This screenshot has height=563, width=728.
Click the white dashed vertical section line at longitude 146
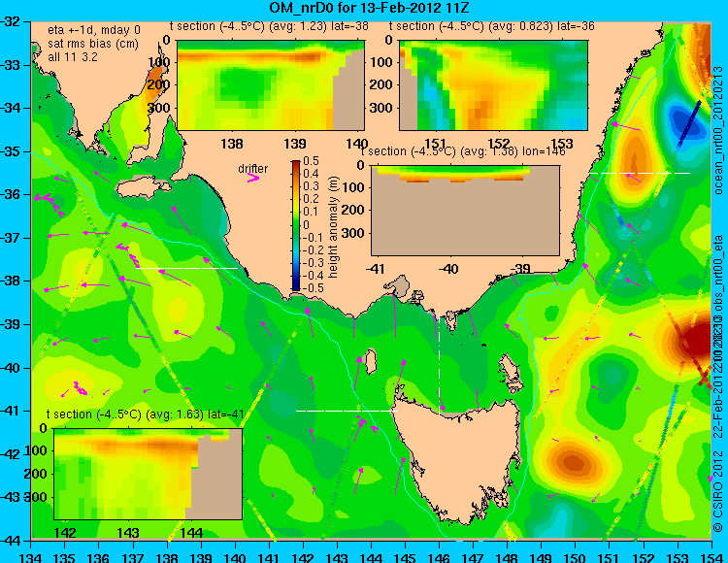pyautogui.click(x=439, y=358)
